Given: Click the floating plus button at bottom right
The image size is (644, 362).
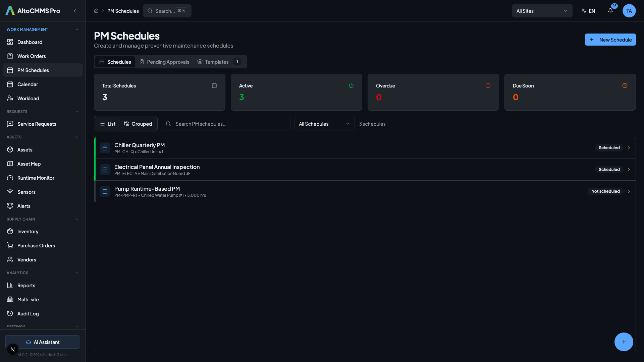Looking at the screenshot, I should coord(624,342).
